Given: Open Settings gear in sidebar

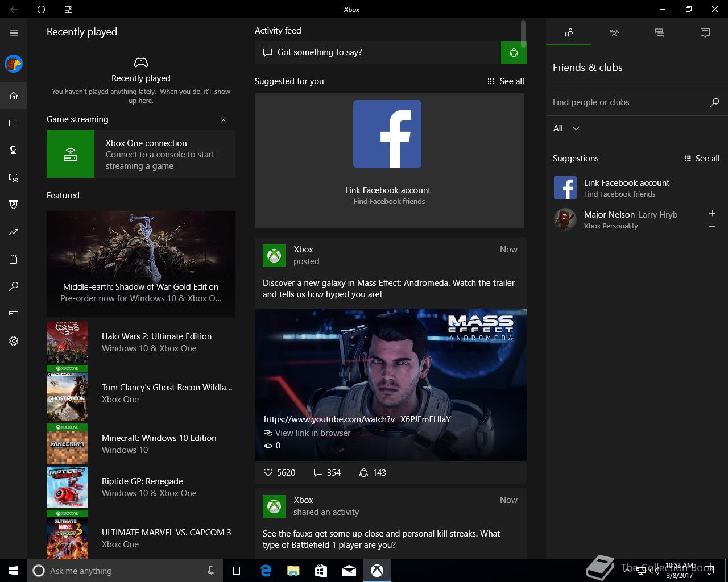Looking at the screenshot, I should [x=14, y=341].
